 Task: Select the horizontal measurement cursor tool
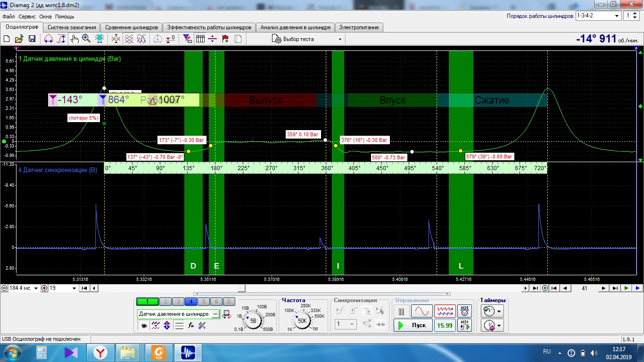(x=48, y=39)
